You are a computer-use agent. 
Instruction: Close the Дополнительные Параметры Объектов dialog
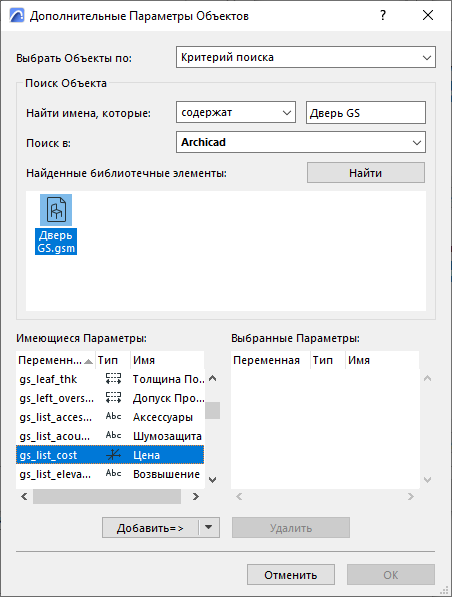tap(428, 15)
